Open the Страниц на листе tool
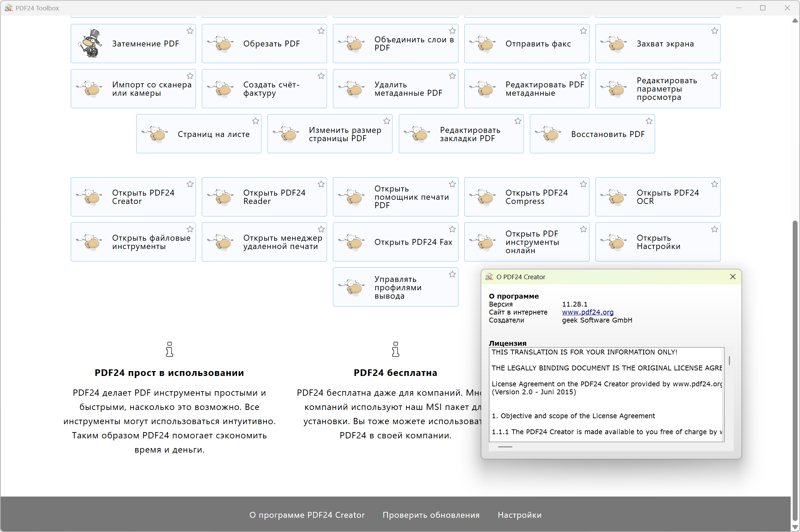Image resolution: width=800 pixels, height=532 pixels. 199,134
